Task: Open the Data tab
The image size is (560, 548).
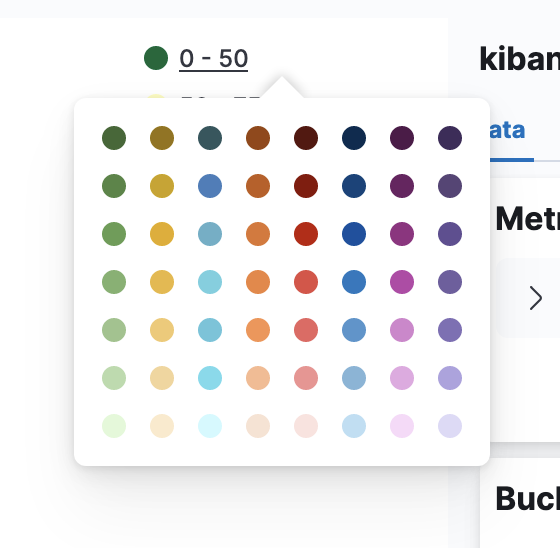Action: (x=507, y=130)
